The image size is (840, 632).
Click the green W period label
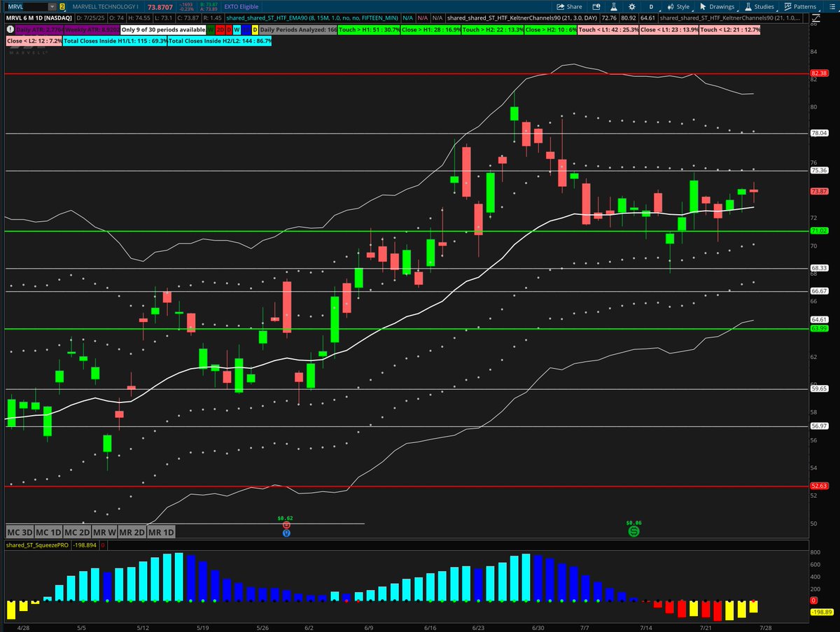tap(211, 30)
